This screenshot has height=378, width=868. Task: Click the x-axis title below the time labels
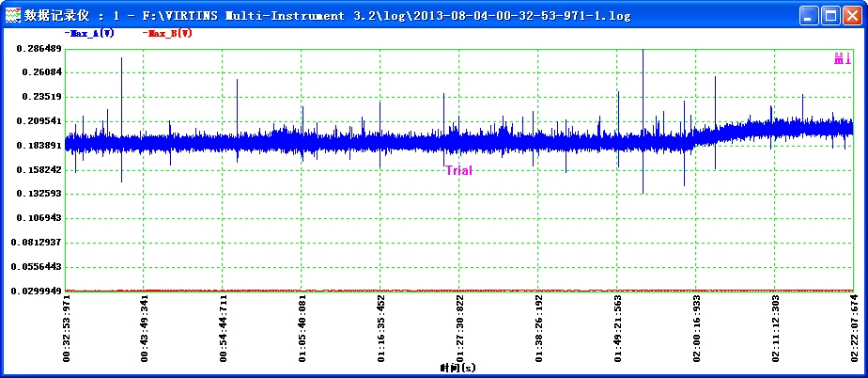click(458, 368)
